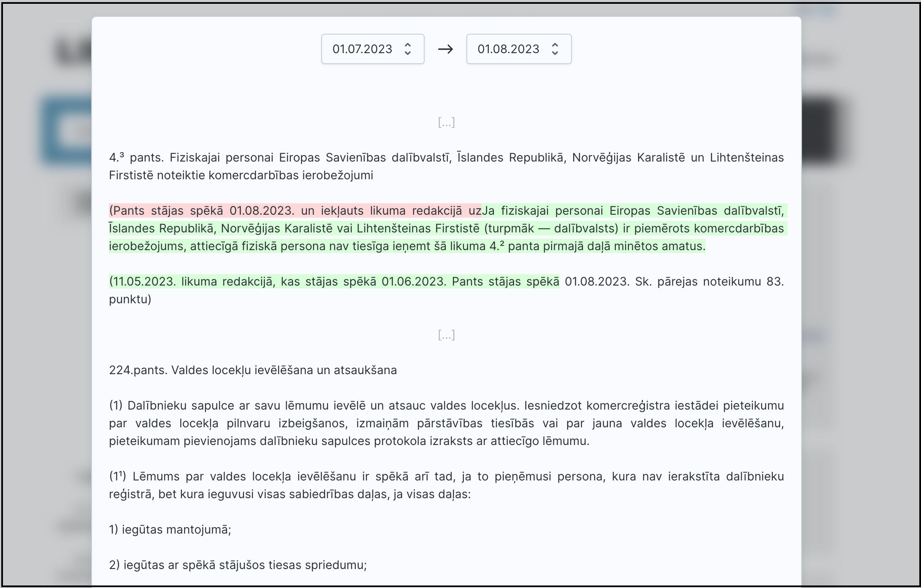Image resolution: width=921 pixels, height=588 pixels.
Task: Click the up-down chevron beside 01.08.2023
Action: [555, 49]
